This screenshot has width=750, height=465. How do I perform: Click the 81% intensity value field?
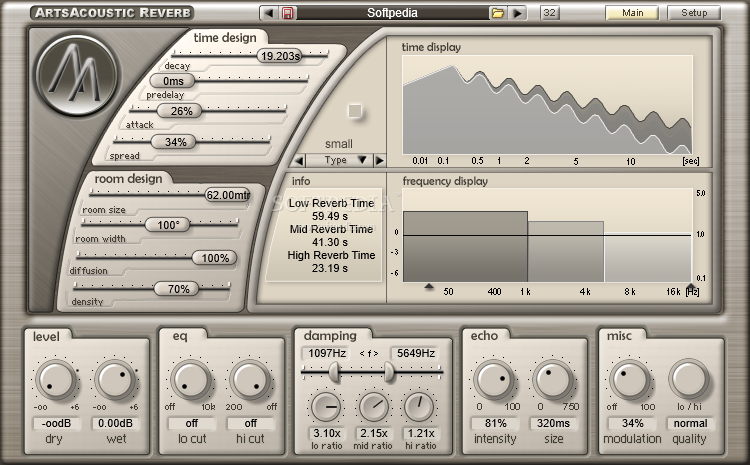pos(495,423)
